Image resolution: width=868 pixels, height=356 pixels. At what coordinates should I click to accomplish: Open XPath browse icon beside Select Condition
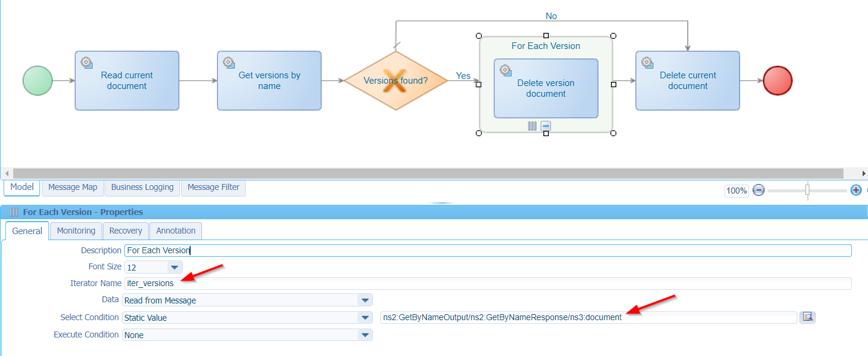pyautogui.click(x=808, y=317)
